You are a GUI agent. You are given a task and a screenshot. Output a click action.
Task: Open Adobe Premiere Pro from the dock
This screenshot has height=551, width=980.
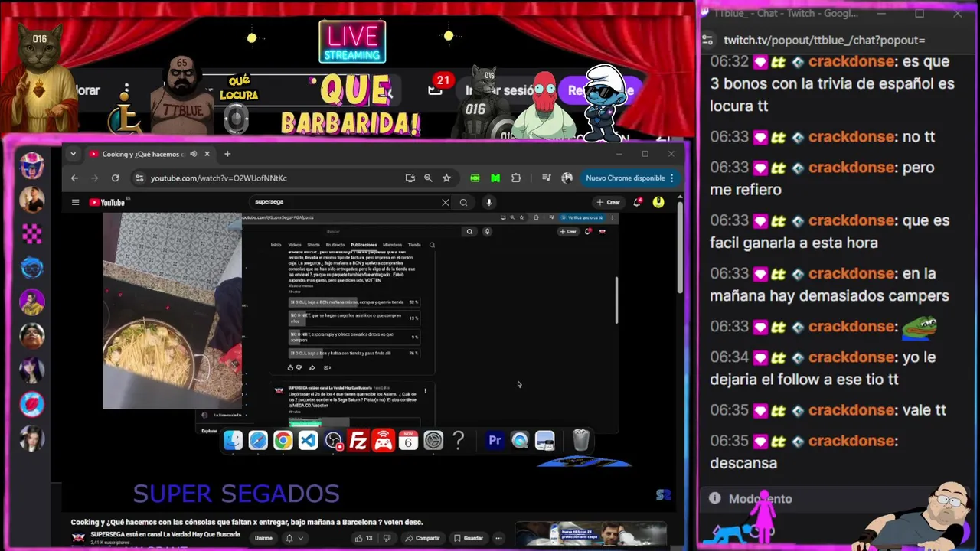[495, 440]
